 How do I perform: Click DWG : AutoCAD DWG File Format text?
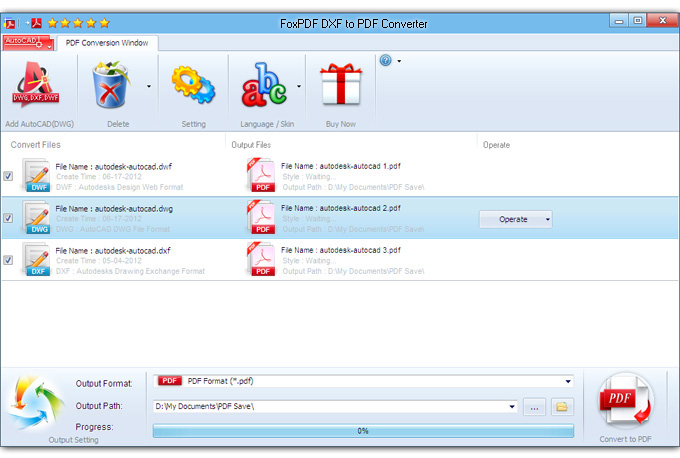coord(113,229)
